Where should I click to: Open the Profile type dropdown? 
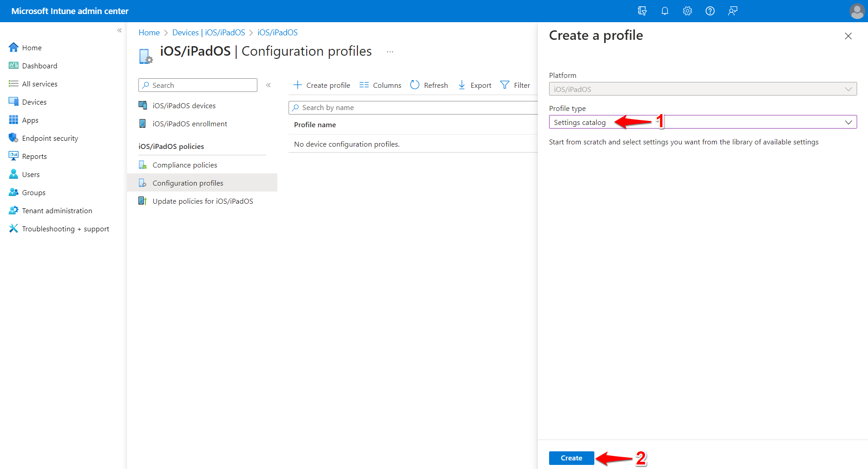(x=703, y=122)
